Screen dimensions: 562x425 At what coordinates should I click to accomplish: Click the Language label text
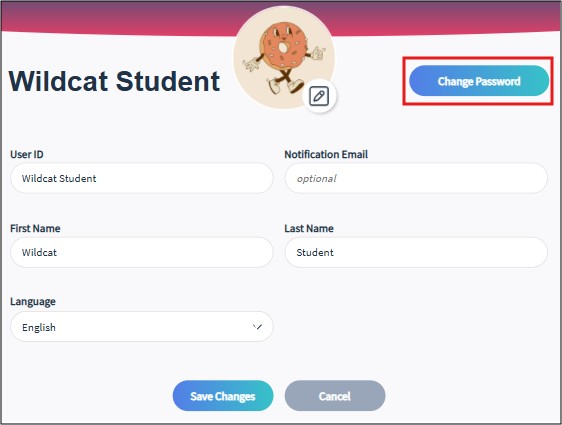[33, 302]
